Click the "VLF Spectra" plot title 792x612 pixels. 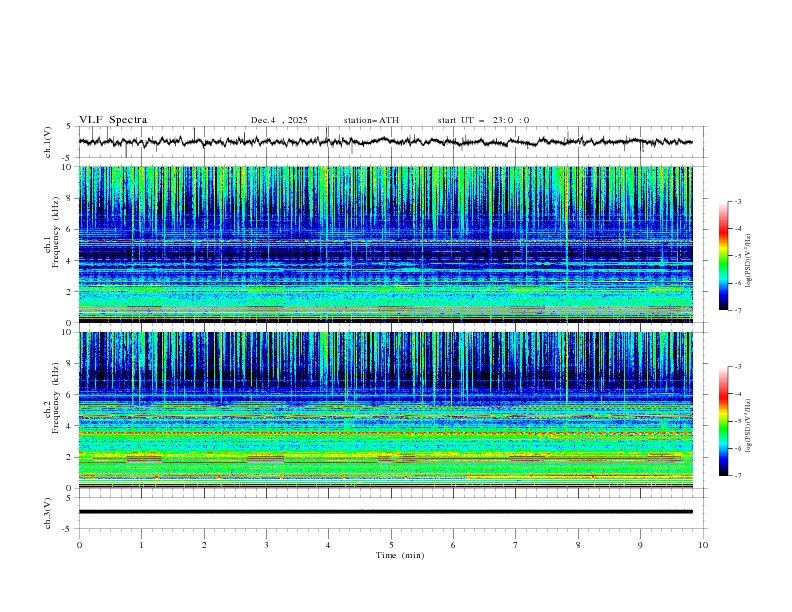(113, 120)
